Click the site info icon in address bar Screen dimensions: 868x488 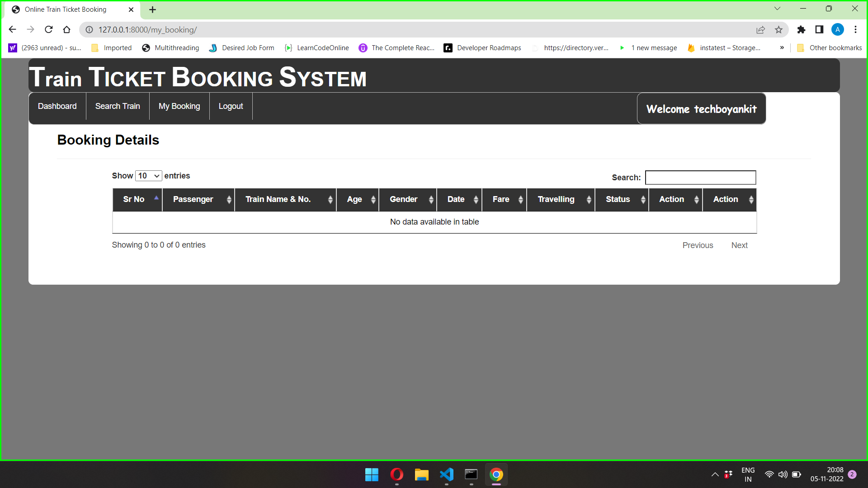tap(89, 29)
